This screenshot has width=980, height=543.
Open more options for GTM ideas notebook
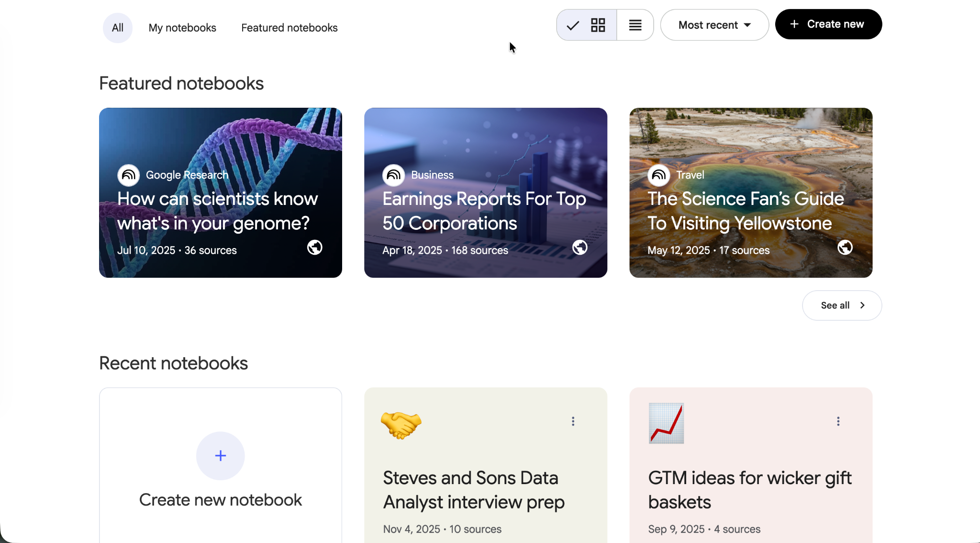pos(838,421)
